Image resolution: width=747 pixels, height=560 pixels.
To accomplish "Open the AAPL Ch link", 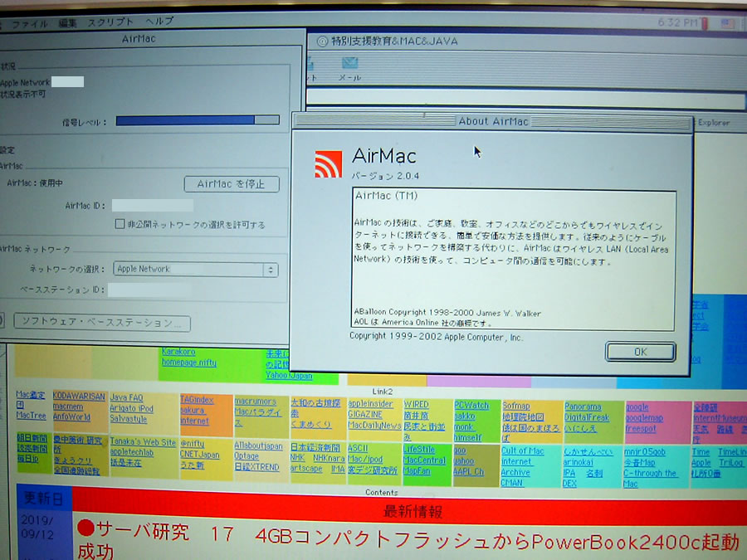I will 468,471.
